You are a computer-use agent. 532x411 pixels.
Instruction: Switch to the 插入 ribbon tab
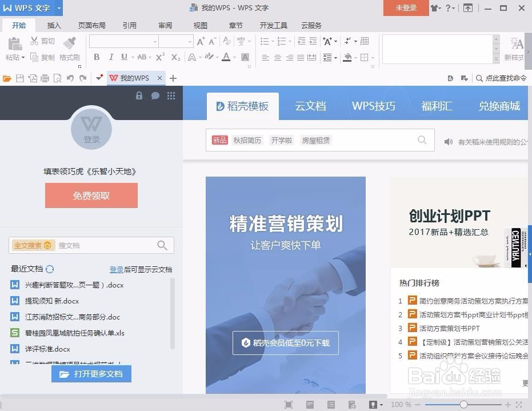tap(54, 26)
